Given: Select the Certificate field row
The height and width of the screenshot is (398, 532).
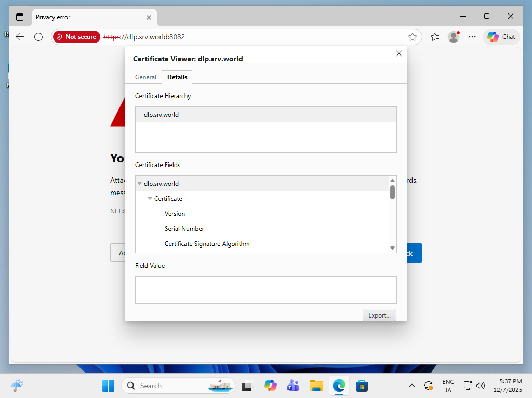Looking at the screenshot, I should [x=262, y=199].
